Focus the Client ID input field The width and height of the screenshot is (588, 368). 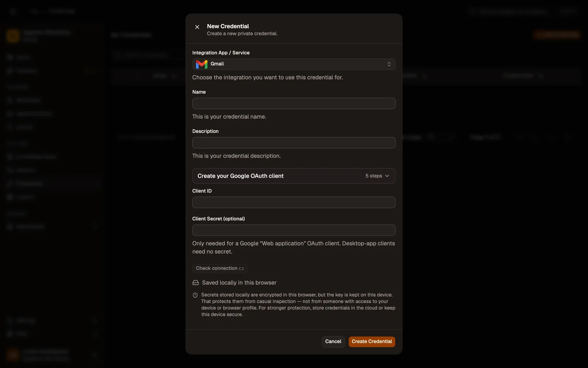pos(294,202)
